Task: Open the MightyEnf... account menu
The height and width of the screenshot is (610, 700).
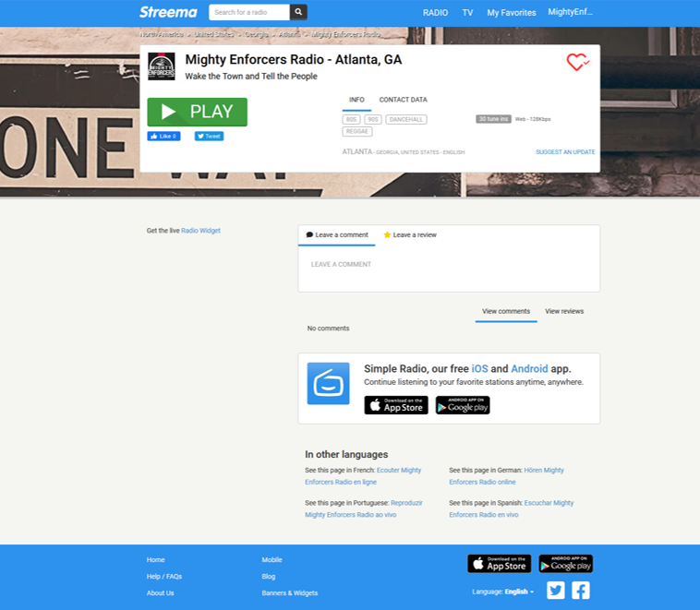Action: click(570, 12)
